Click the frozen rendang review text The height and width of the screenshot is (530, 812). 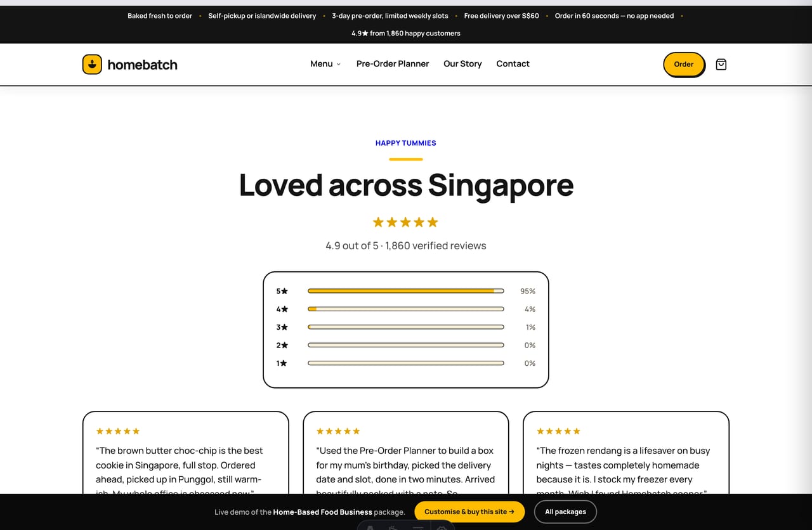pyautogui.click(x=624, y=472)
